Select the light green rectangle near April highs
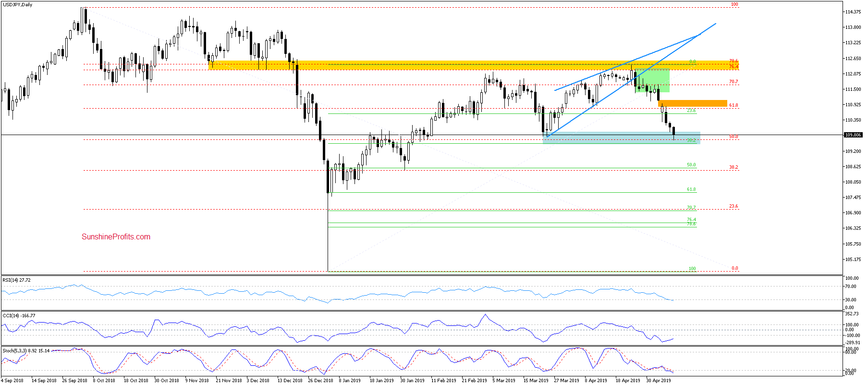 (x=652, y=80)
